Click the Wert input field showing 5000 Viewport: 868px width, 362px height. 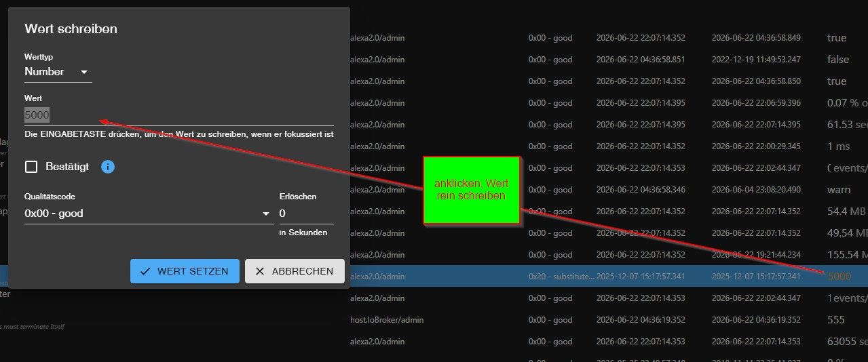coord(179,115)
